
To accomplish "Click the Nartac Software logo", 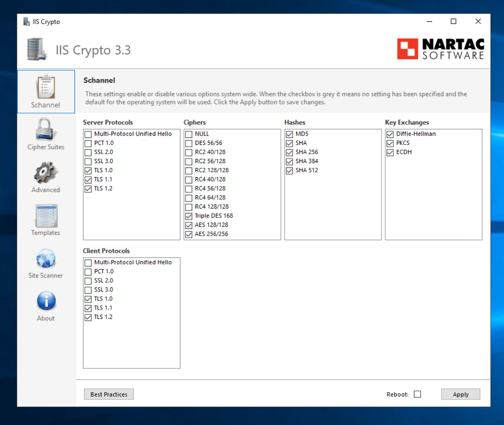I will point(441,49).
